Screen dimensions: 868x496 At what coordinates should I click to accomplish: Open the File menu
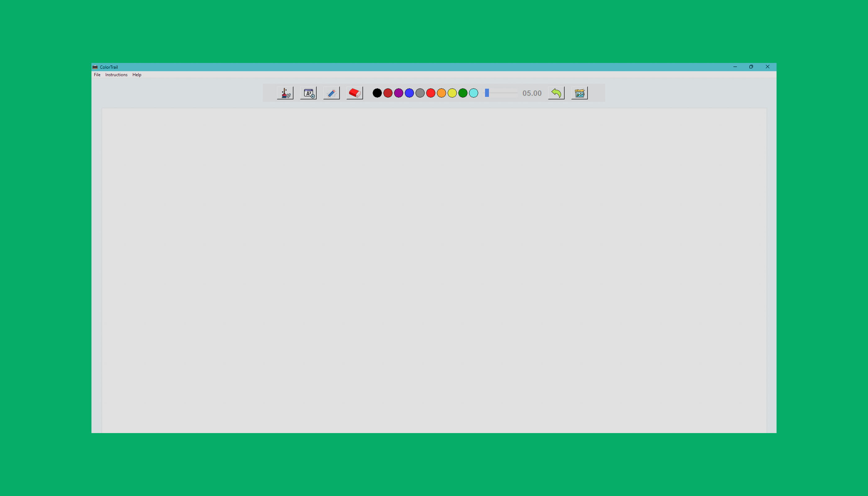[97, 75]
